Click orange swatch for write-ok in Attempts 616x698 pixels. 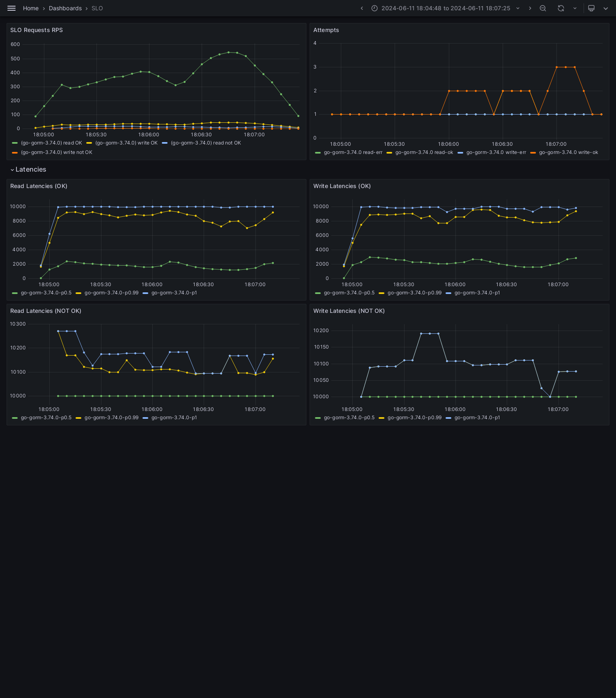(533, 152)
